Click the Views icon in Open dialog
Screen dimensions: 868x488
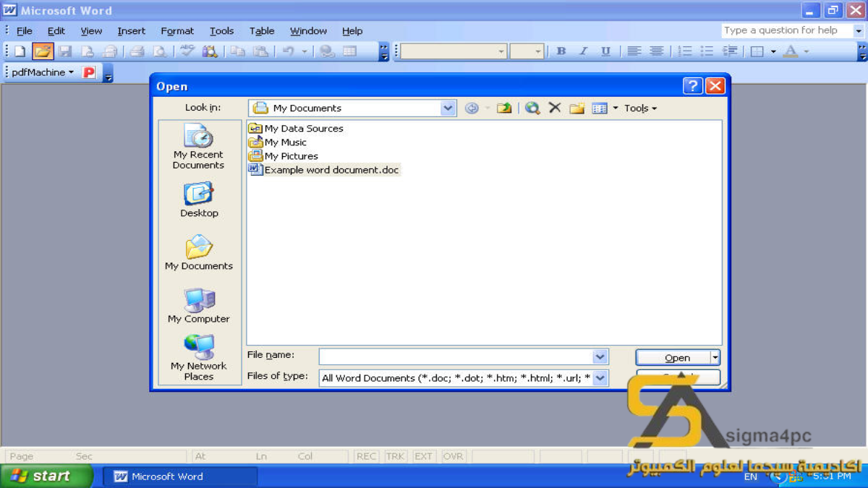[600, 108]
